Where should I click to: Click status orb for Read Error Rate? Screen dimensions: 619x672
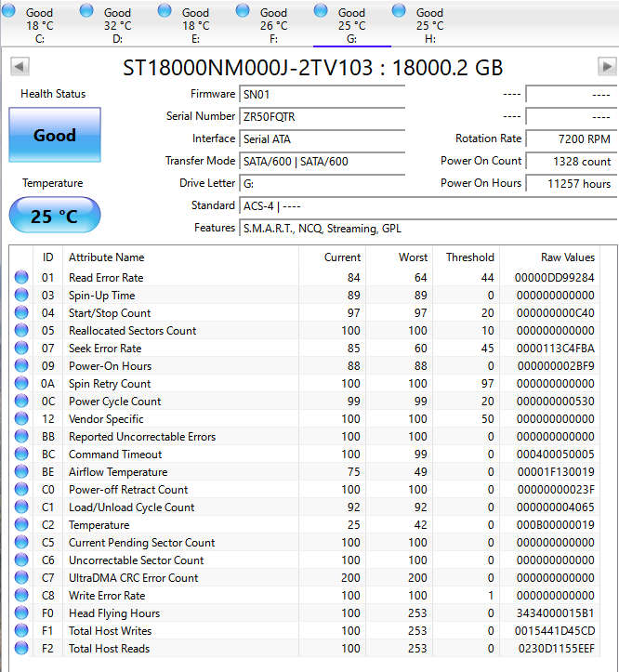(x=21, y=277)
